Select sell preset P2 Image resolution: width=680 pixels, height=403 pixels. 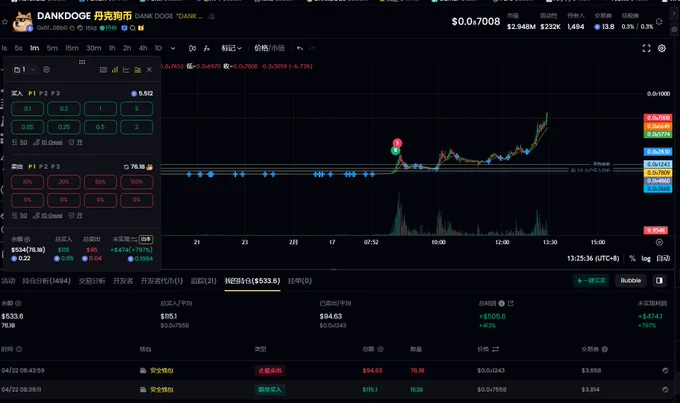pos(43,167)
